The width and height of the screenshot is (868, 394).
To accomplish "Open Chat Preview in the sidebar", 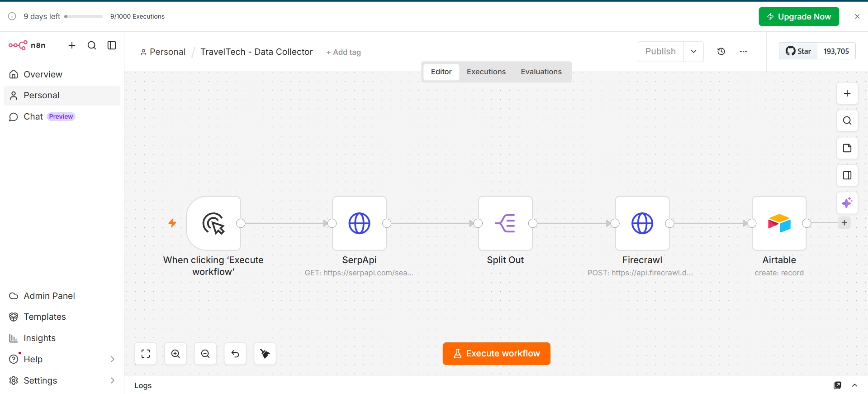I will (62, 116).
